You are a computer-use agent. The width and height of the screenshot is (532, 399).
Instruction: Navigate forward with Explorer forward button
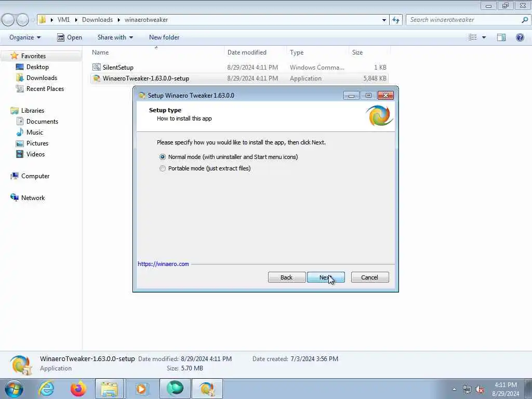click(x=22, y=20)
